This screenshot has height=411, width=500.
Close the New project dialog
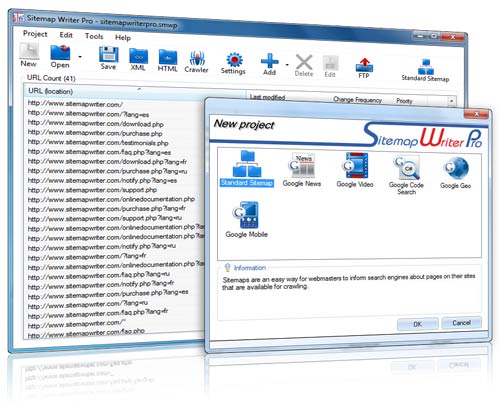pyautogui.click(x=476, y=114)
